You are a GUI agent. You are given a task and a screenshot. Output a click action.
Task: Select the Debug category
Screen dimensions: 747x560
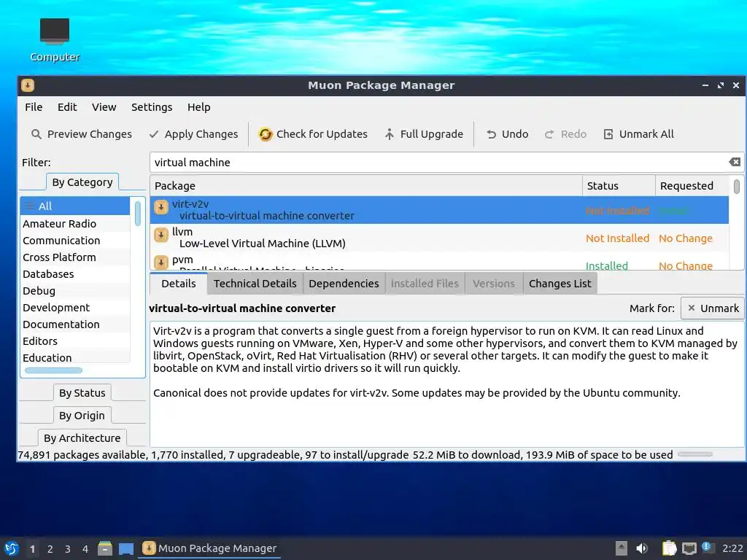pyautogui.click(x=75, y=290)
